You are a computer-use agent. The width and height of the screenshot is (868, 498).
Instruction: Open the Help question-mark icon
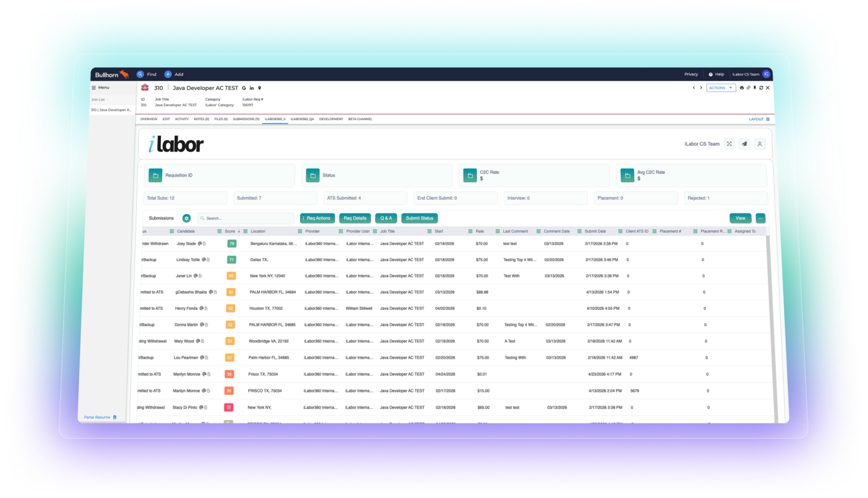click(711, 74)
